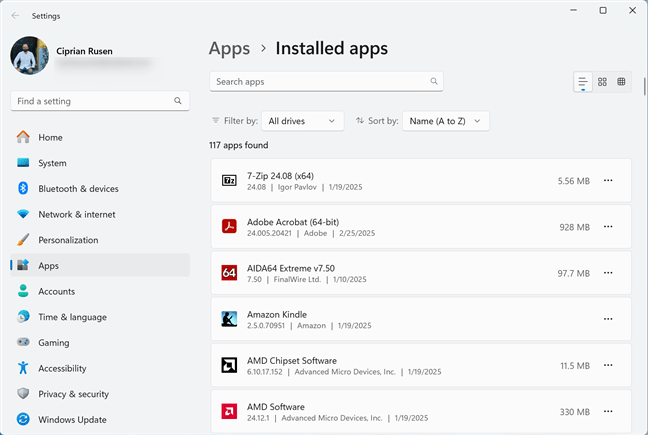Click the 330 MB size value
Screen dimensions: 648x435
pos(574,412)
